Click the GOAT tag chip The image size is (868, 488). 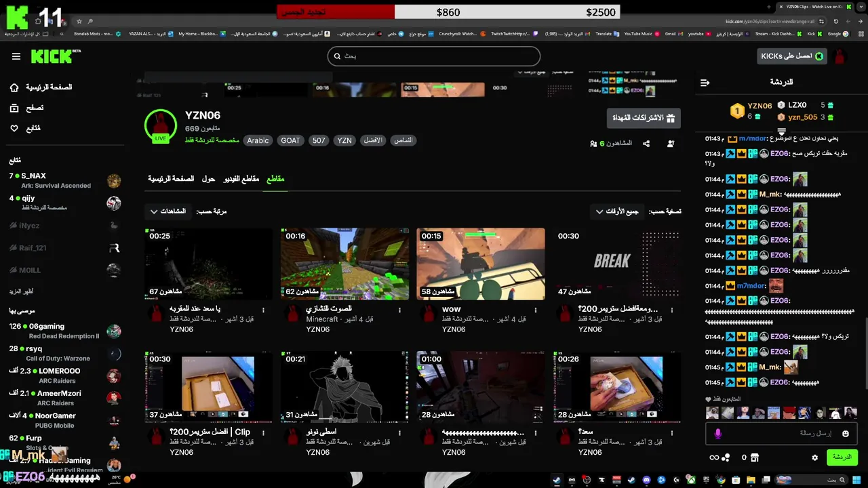(290, 141)
